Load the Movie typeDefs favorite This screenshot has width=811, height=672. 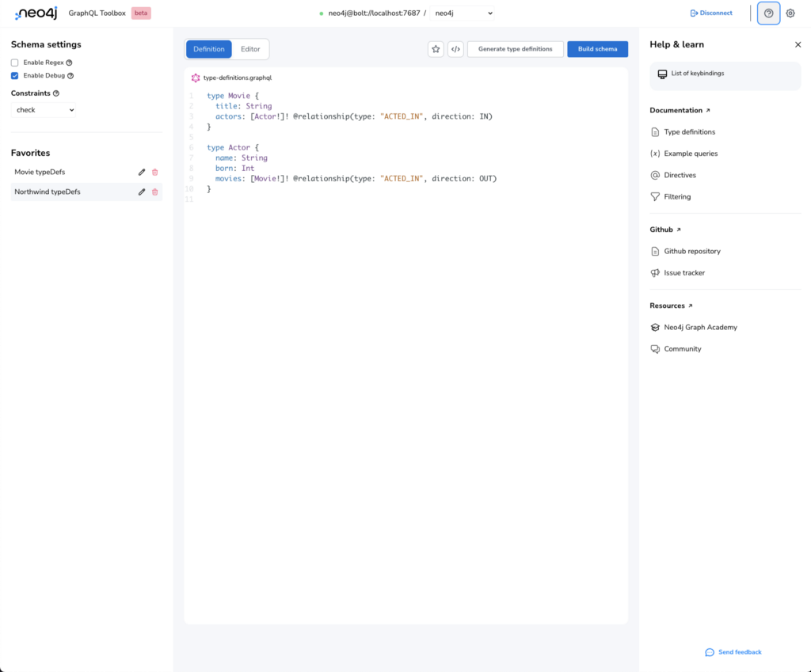click(x=40, y=172)
